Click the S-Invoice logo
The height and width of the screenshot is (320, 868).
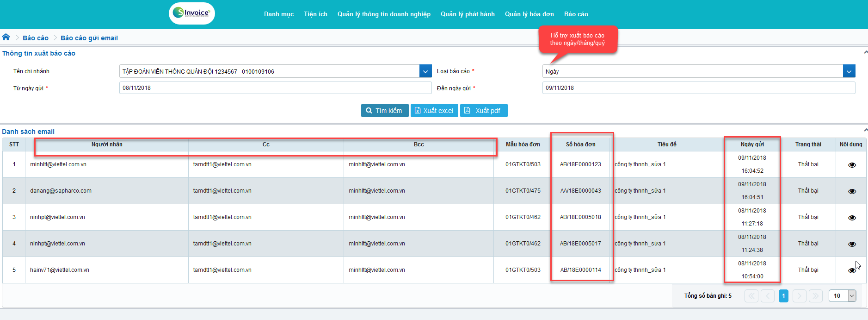tap(191, 13)
